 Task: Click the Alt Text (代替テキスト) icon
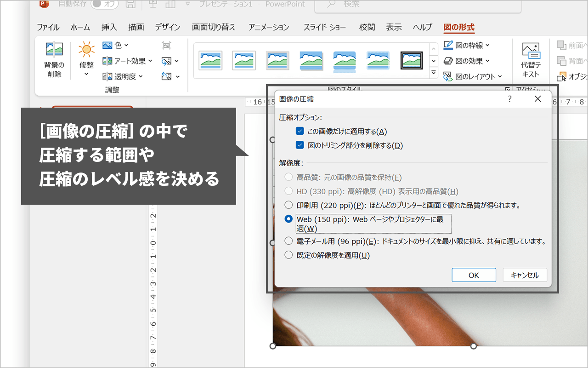coord(531,51)
